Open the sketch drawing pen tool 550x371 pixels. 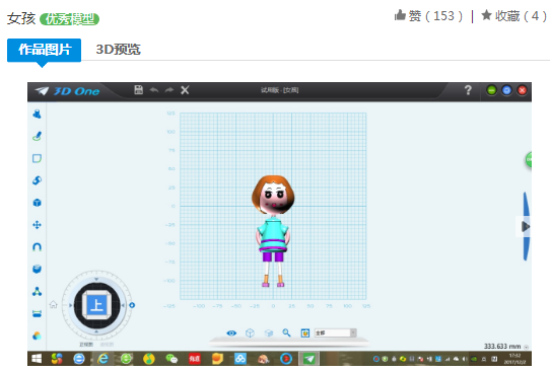(x=37, y=136)
